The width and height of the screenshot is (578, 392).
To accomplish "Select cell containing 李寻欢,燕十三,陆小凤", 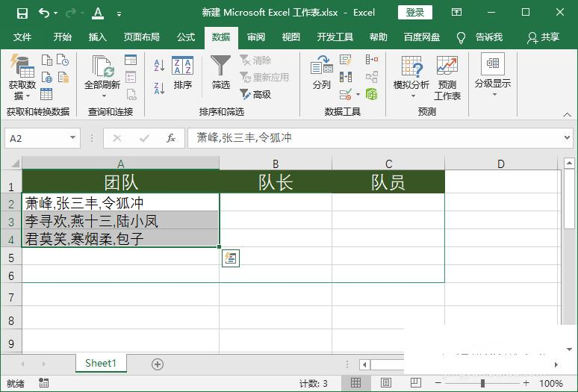I will [120, 221].
